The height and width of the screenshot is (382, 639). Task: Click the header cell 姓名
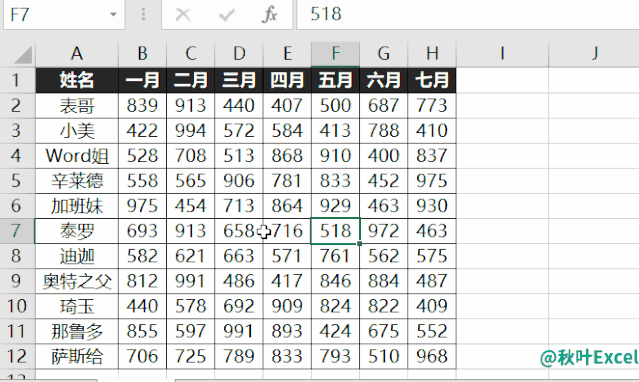pos(77,80)
